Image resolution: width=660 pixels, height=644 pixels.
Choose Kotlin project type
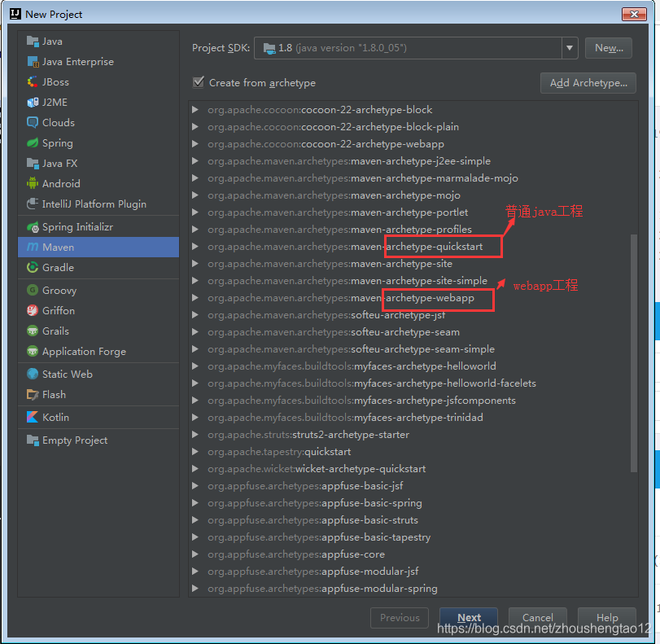(98, 418)
